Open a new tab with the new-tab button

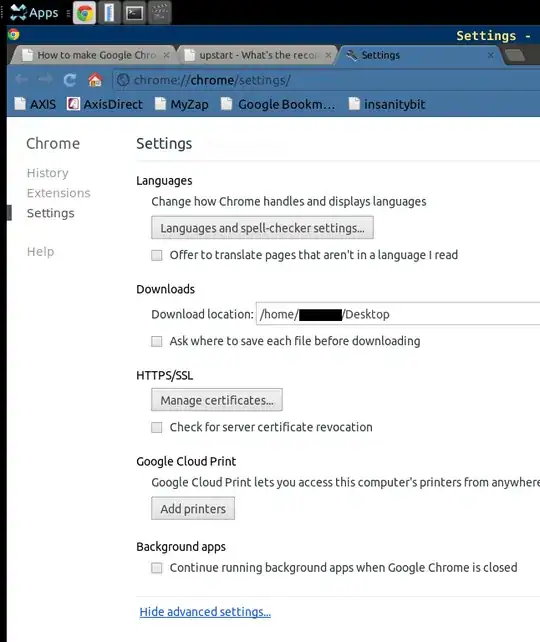[515, 55]
